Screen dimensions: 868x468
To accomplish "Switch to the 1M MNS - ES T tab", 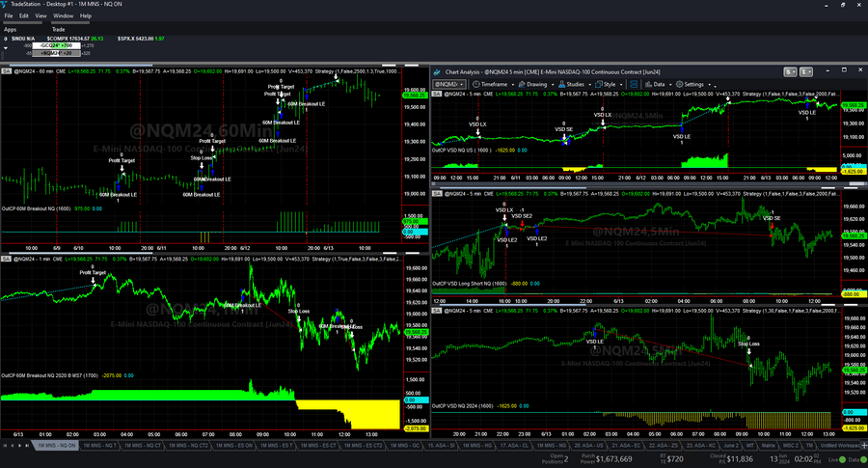I will pos(277,445).
